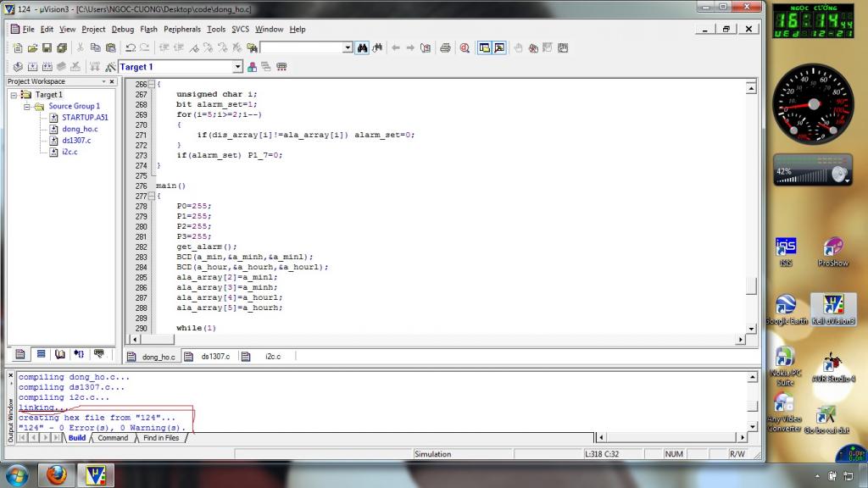
Task: Select ds1307.c in the project tree
Action: 76,141
